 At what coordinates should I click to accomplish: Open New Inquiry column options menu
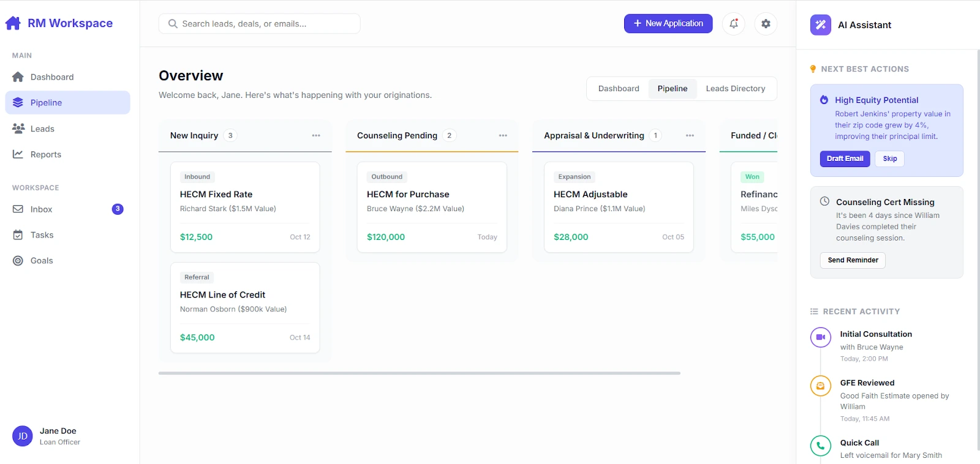click(316, 135)
